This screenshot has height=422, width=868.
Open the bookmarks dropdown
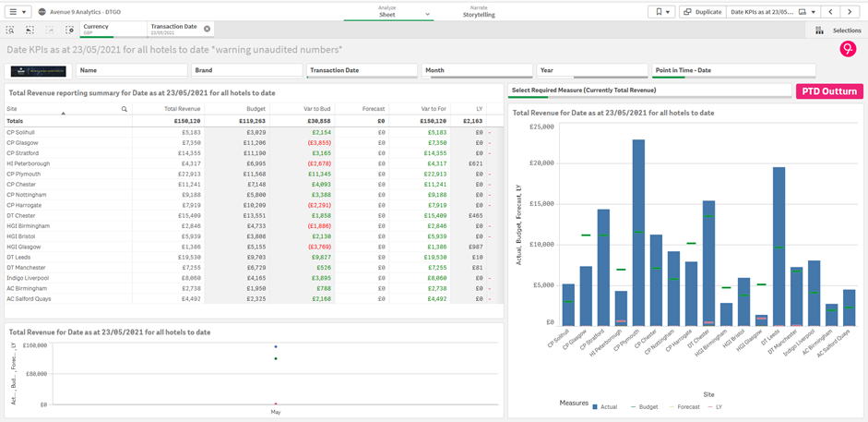(x=660, y=12)
